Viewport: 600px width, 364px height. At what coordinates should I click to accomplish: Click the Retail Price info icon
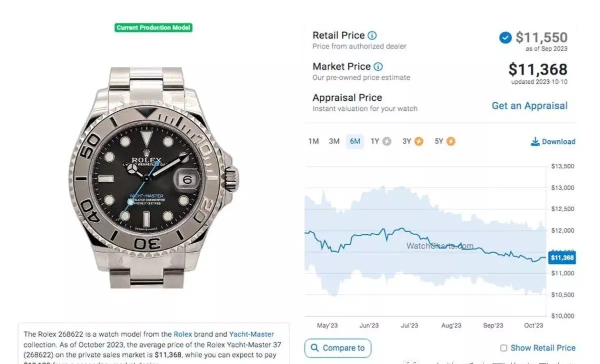point(372,35)
